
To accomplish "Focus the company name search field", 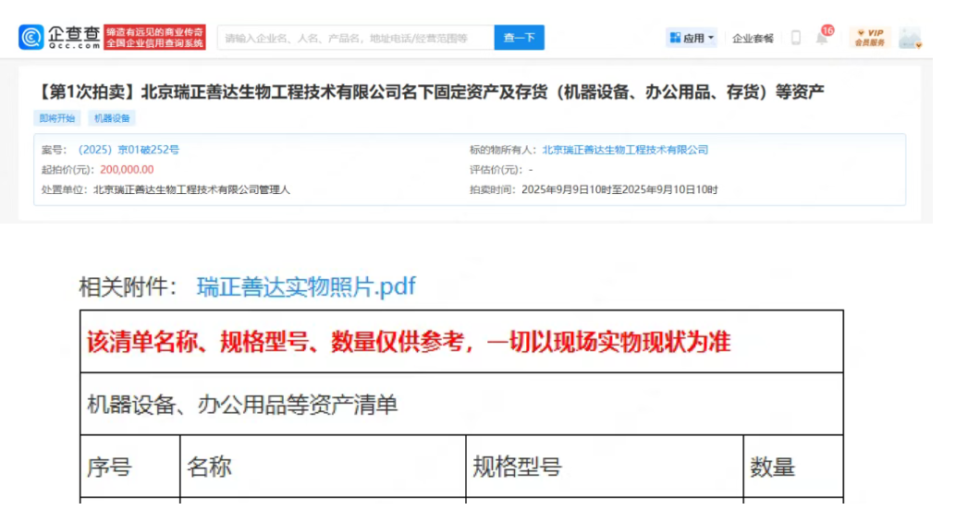I will [356, 38].
